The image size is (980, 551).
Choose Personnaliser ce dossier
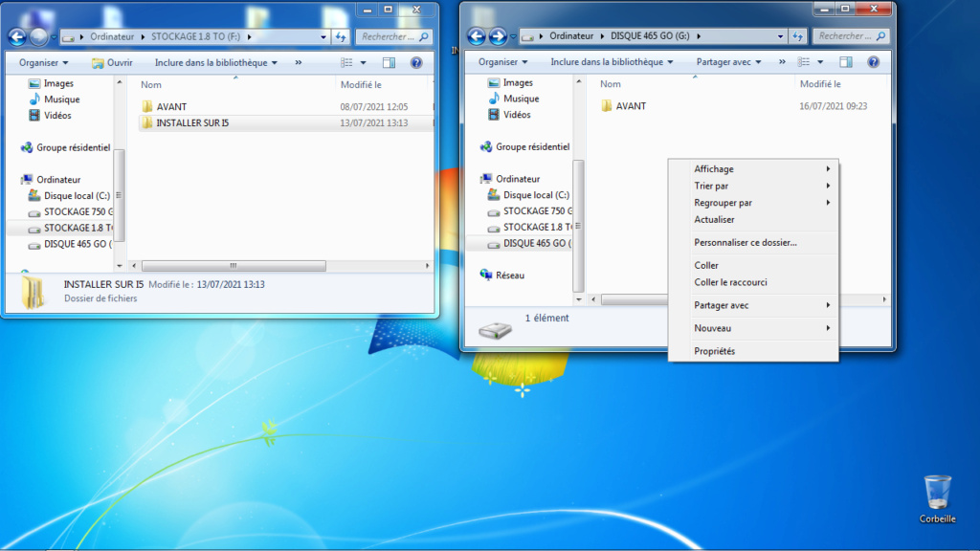click(753, 243)
